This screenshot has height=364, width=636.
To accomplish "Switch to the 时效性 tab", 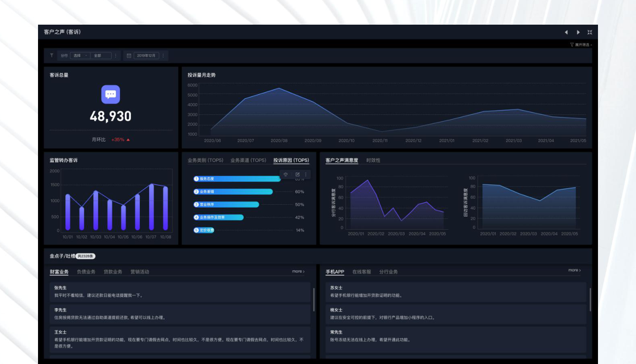I will tap(373, 160).
